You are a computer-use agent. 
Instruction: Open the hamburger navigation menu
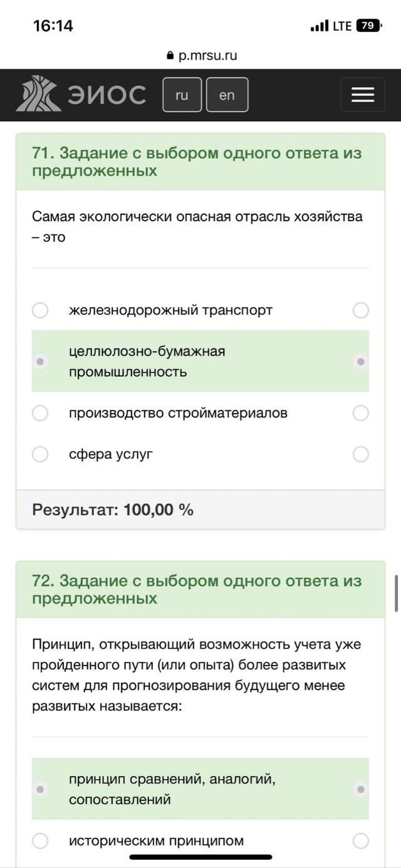pyautogui.click(x=363, y=95)
